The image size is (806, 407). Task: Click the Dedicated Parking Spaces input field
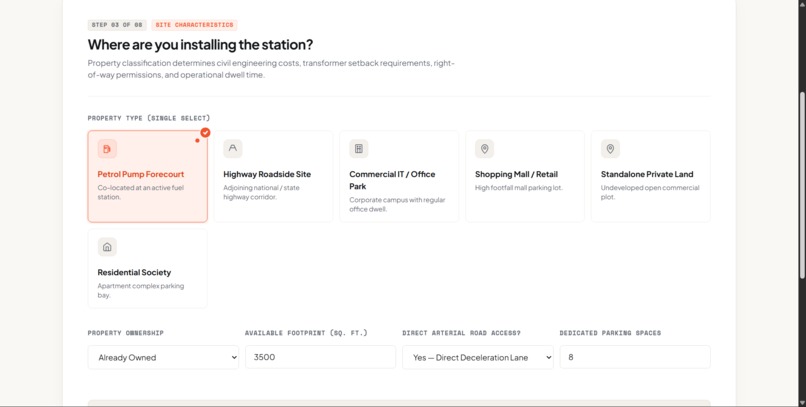[635, 357]
